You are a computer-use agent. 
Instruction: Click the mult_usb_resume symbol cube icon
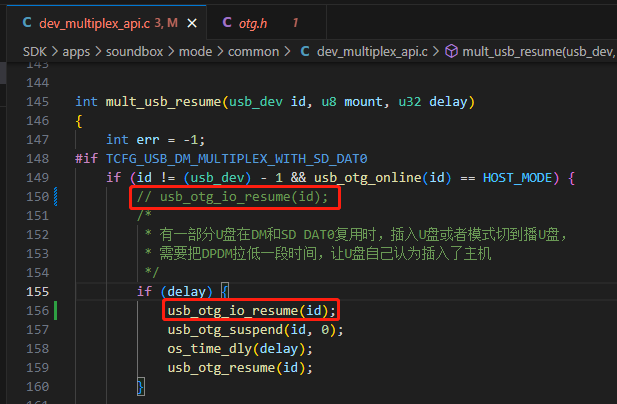pos(451,51)
